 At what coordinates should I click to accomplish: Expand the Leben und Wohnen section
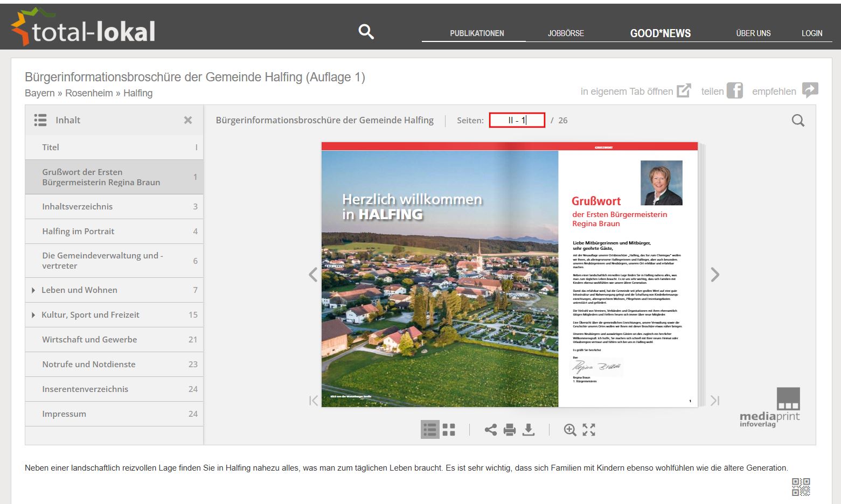point(33,290)
